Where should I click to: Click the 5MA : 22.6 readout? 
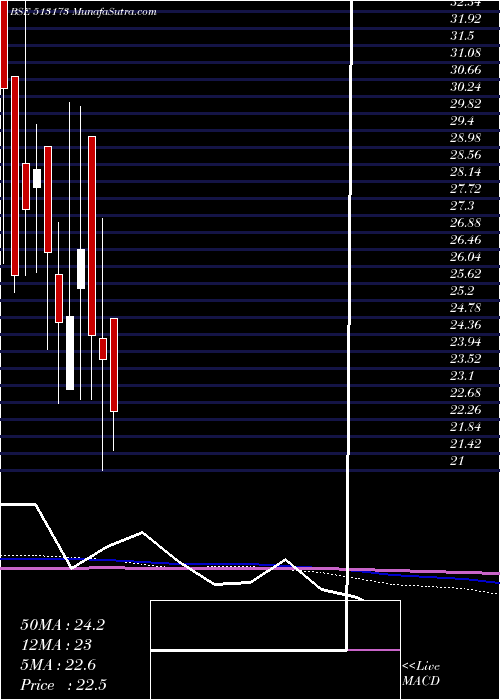tap(58, 665)
